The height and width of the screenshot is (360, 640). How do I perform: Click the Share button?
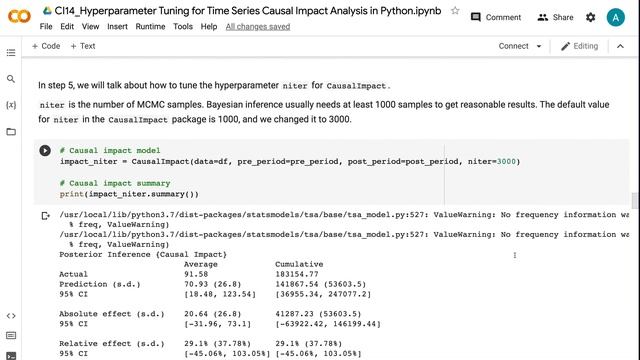[555, 17]
